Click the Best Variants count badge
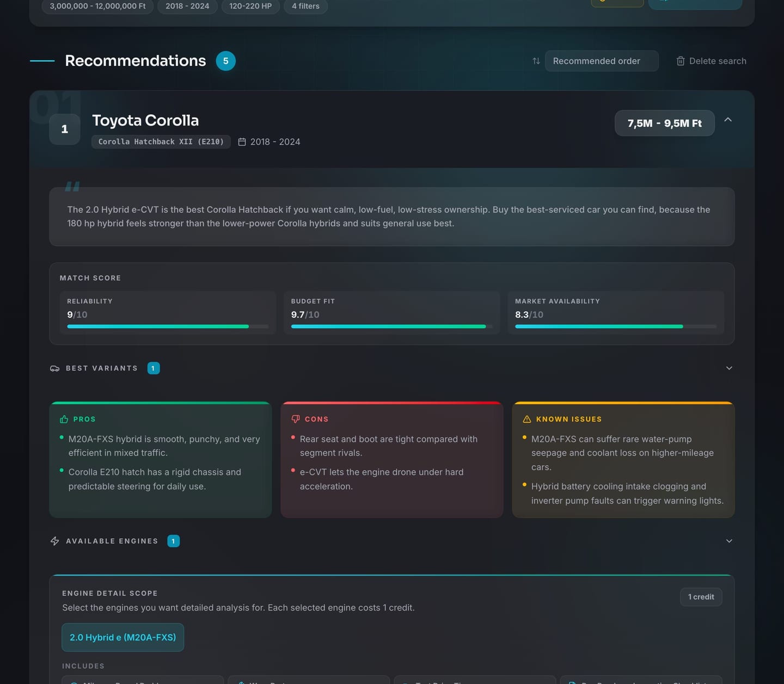784x684 pixels. [154, 368]
